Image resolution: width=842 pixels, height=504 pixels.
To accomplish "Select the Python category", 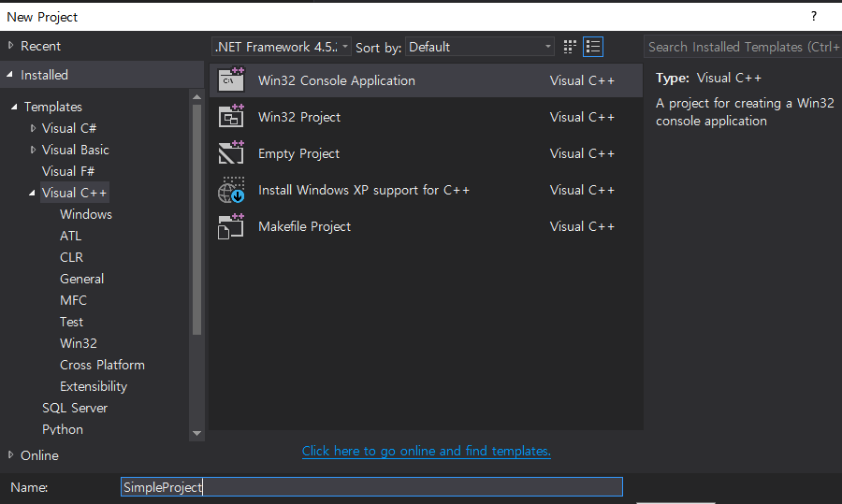I will (63, 429).
